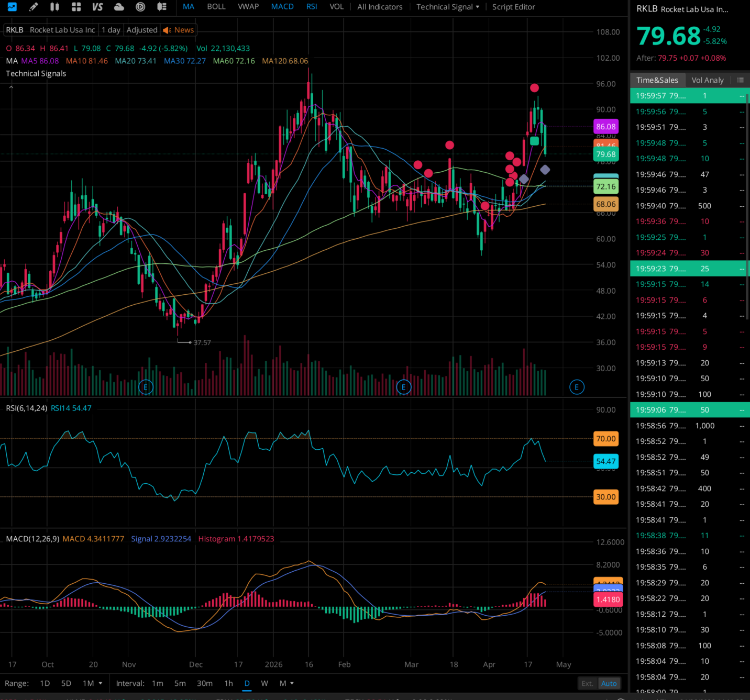
Task: Click the earnings E marker near May
Action: (577, 387)
